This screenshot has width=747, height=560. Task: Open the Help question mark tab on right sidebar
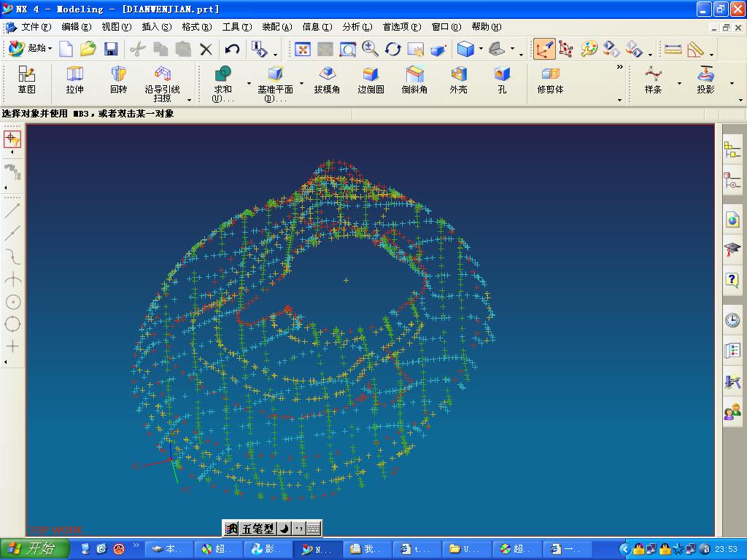732,280
